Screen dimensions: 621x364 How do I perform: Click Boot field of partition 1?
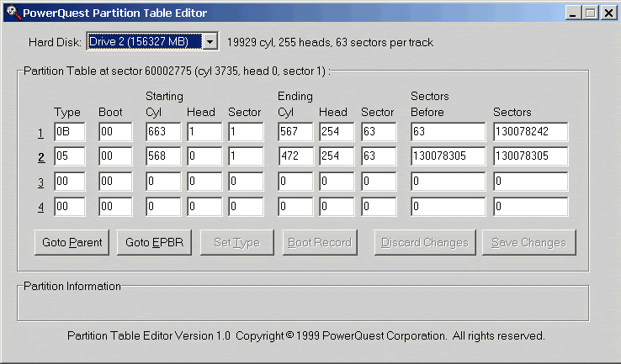tap(114, 132)
